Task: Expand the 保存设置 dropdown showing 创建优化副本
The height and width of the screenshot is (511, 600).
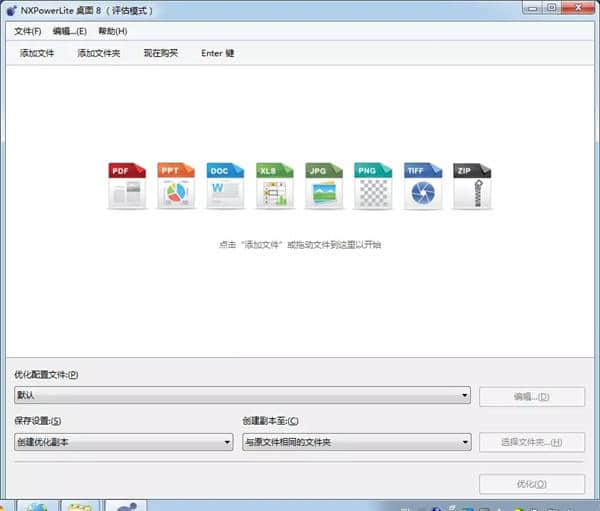Action: pos(227,442)
